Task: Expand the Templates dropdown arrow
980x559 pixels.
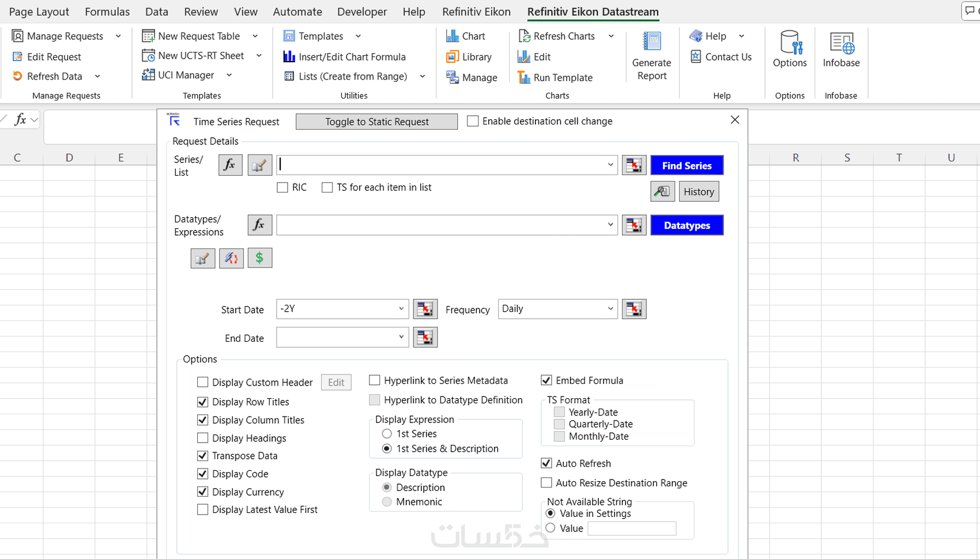Action: click(358, 36)
